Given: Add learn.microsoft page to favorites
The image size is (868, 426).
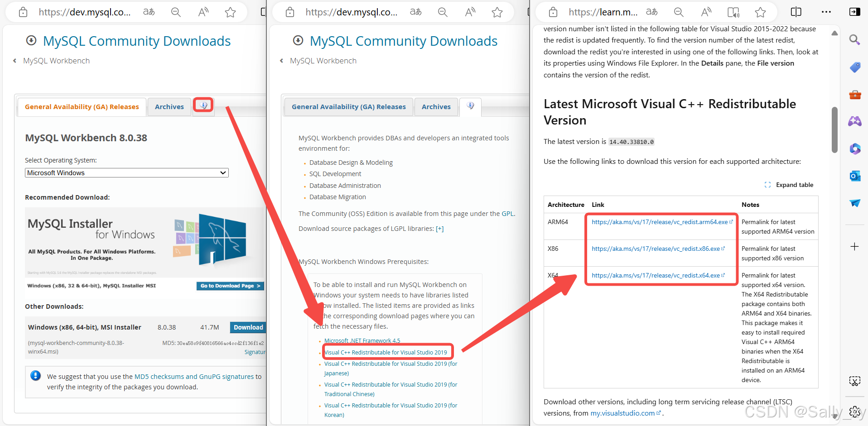Looking at the screenshot, I should tap(761, 12).
